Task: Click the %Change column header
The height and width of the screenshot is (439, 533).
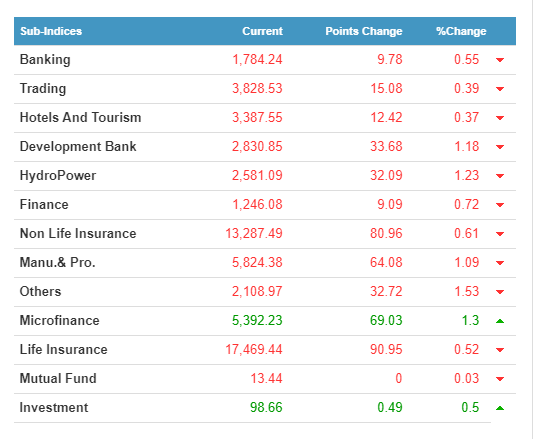Action: (461, 31)
